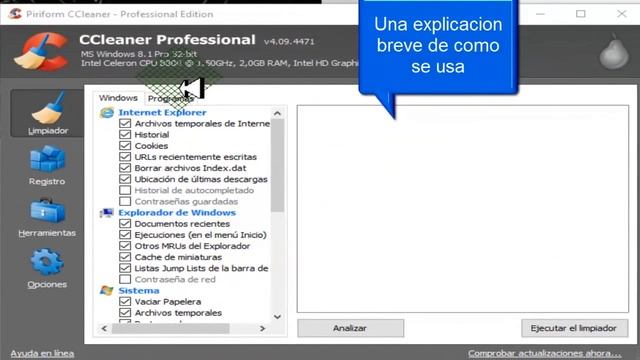Viewport: 640px width, 360px height.
Task: Toggle Archivos temporales under Sistema
Action: click(125, 313)
